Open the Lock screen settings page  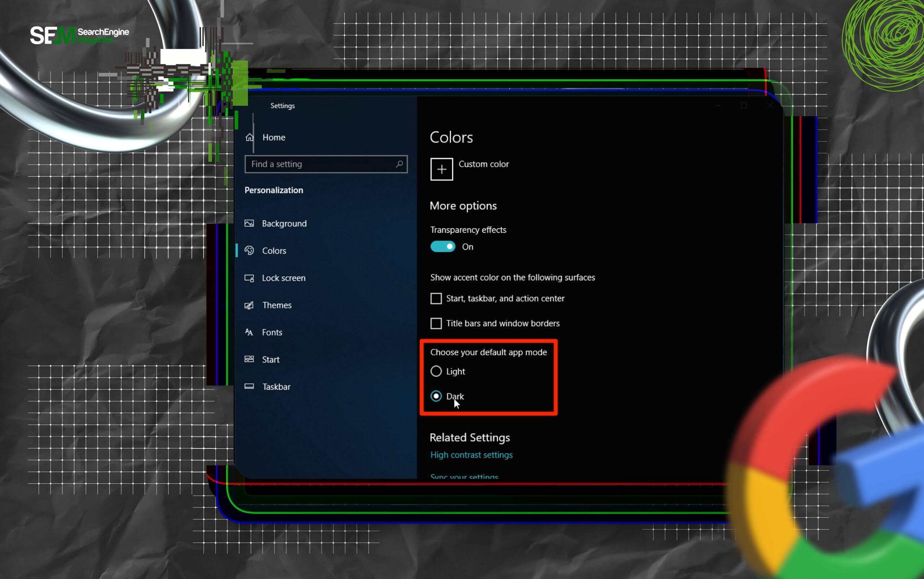pyautogui.click(x=283, y=278)
